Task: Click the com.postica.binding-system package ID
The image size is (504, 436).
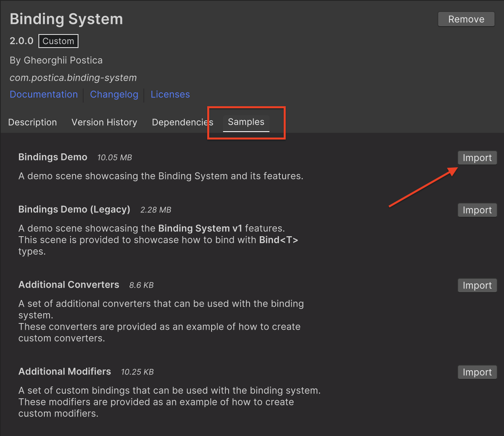Action: click(73, 78)
